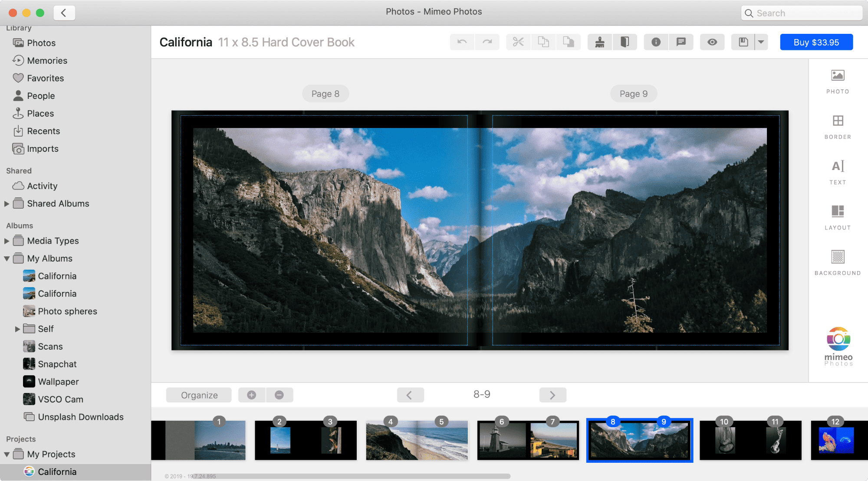Image resolution: width=868 pixels, height=481 pixels.
Task: Click the Info icon in the toolbar
Action: pyautogui.click(x=655, y=42)
